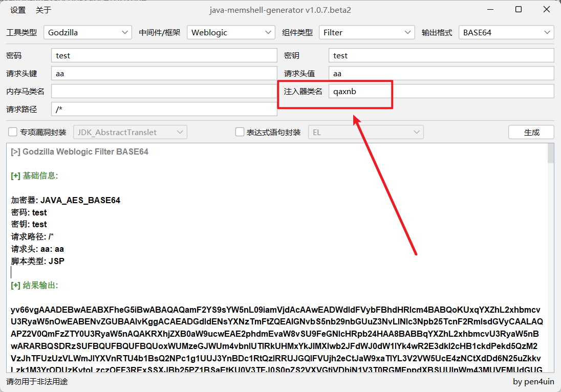
Task: Maximize the java-memshell-generator window
Action: coord(519,10)
